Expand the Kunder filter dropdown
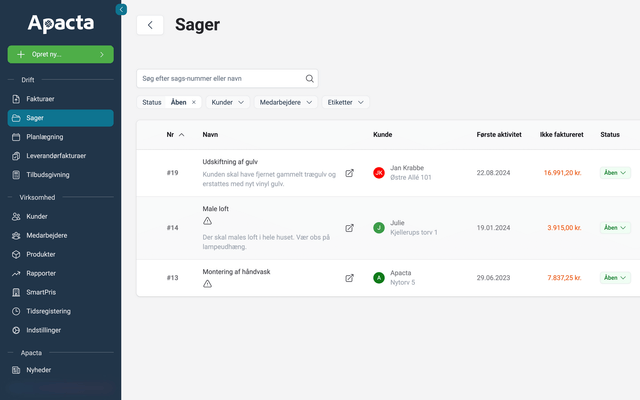 coord(228,102)
